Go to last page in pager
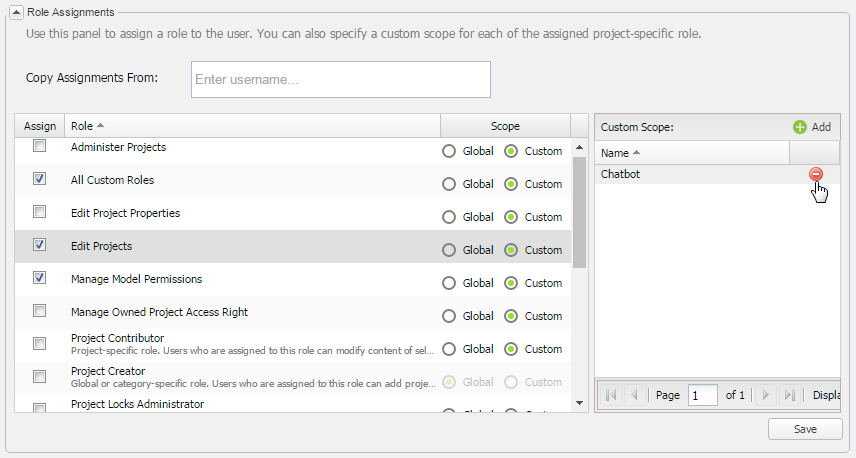 (788, 395)
